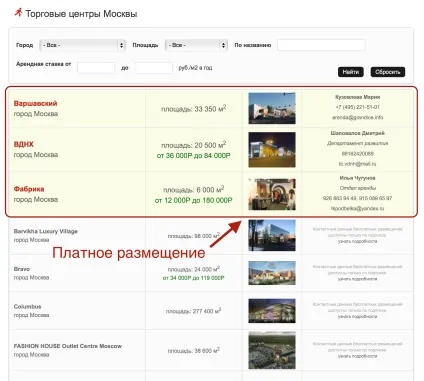Open the ВДНХ mall link
Image resolution: width=424 pixels, height=381 pixels.
pos(24,144)
